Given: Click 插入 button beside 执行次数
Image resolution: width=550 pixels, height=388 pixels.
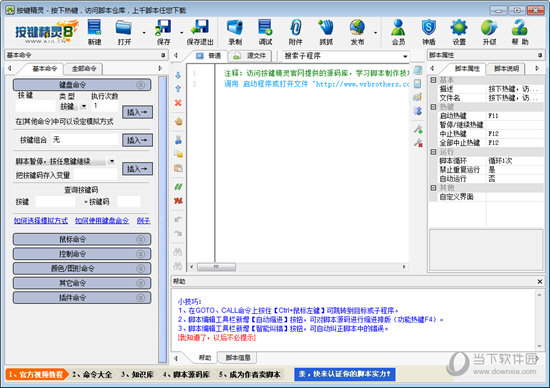Looking at the screenshot, I should [137, 112].
